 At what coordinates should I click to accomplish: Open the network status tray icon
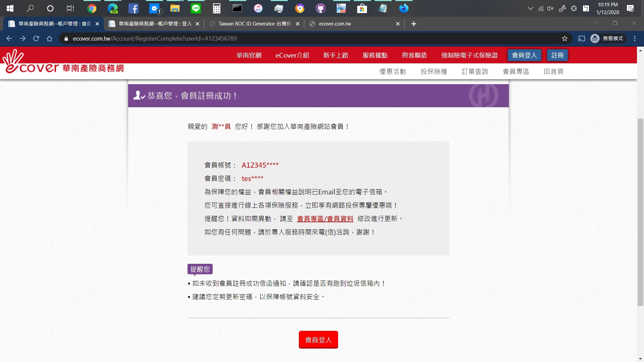tap(541, 8)
